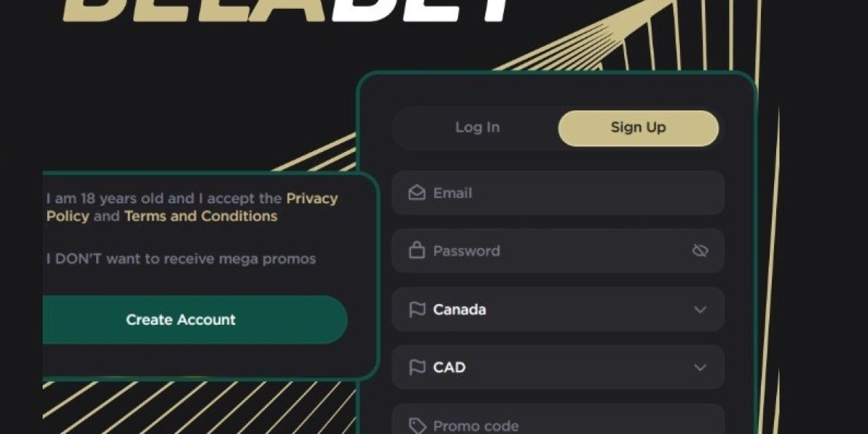Check the 18 years old agreement text
Screen dimensions: 868x434
[192, 207]
